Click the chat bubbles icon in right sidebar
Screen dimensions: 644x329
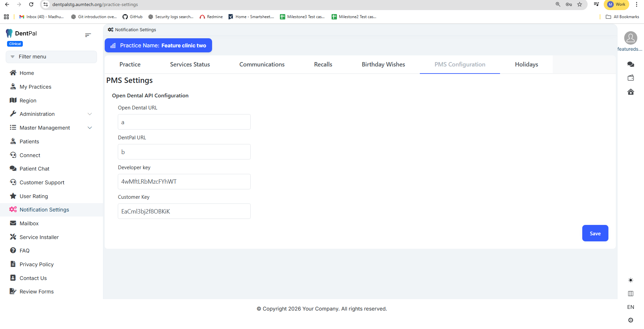click(x=631, y=64)
